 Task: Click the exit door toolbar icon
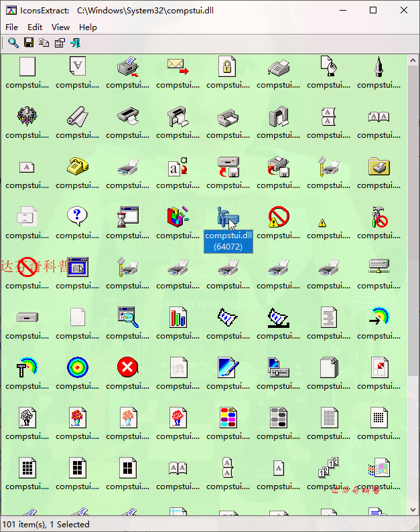[76, 43]
